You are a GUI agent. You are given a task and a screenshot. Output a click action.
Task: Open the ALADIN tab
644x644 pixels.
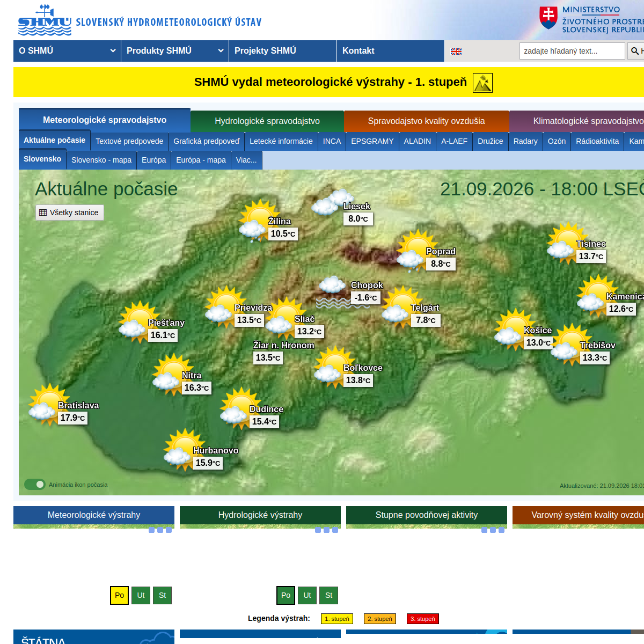[x=418, y=141]
